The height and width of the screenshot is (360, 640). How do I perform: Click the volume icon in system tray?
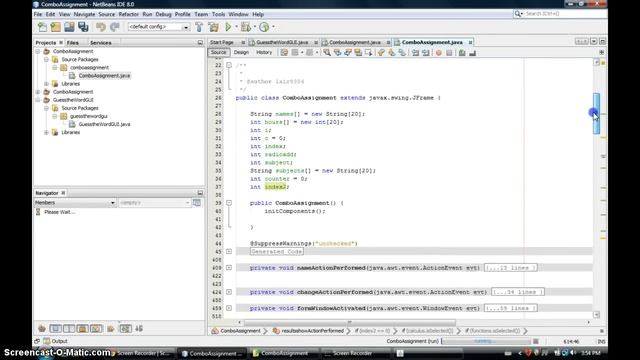pos(573,353)
